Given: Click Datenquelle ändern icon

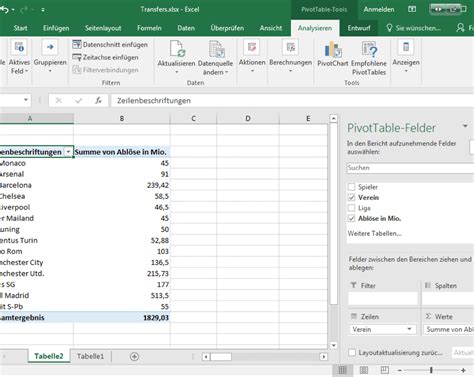Looking at the screenshot, I should 216,49.
